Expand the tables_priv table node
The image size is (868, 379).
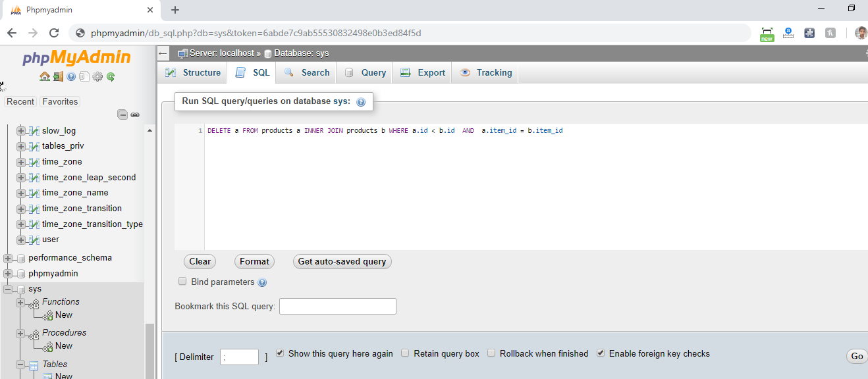(20, 146)
